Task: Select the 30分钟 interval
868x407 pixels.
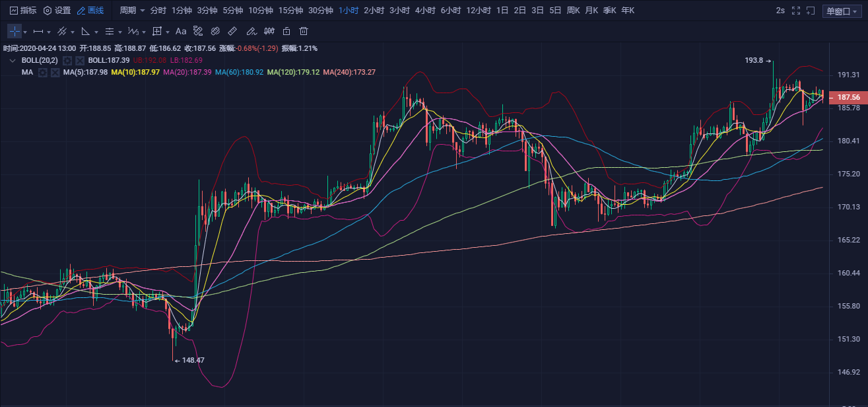Action: 321,11
